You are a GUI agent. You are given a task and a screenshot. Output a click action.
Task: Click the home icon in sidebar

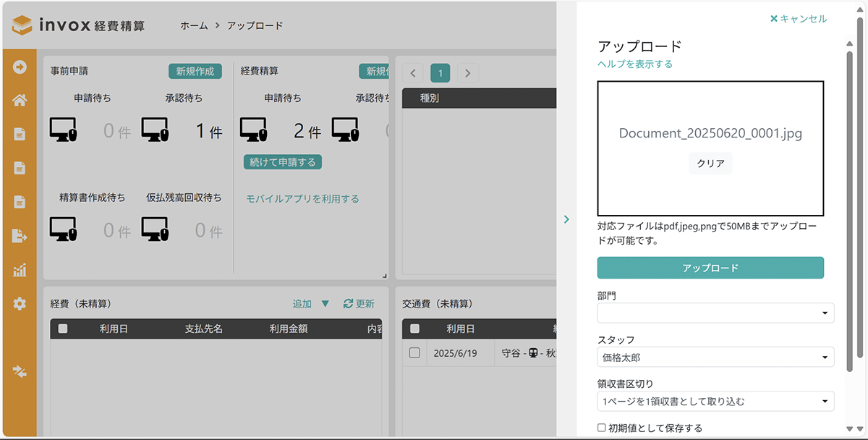(x=20, y=101)
